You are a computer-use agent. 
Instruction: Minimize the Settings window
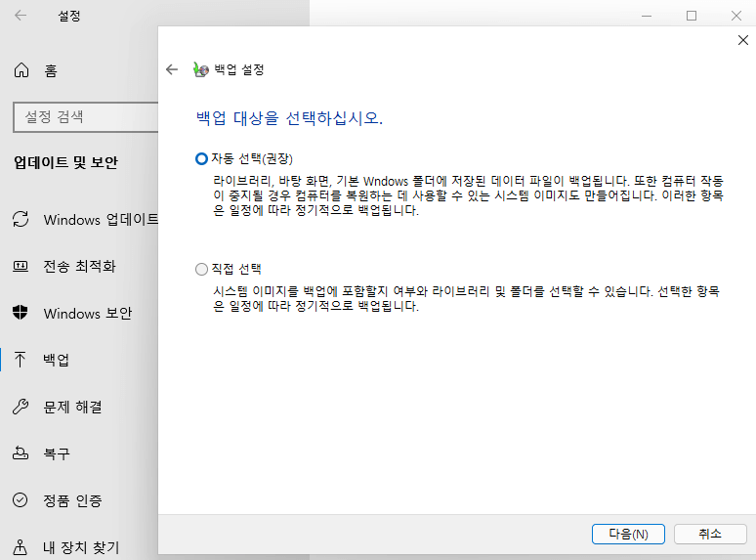click(647, 16)
